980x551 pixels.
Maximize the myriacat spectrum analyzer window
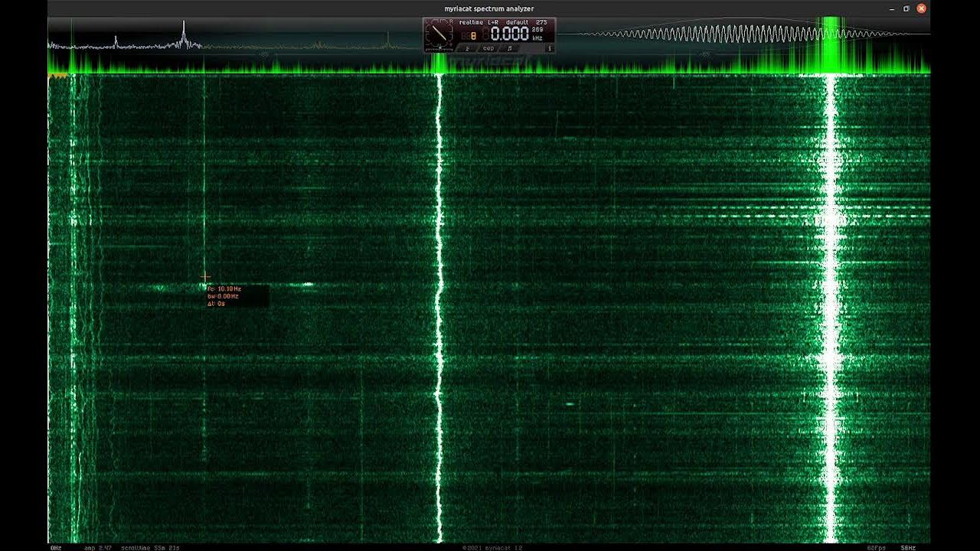pos(906,8)
